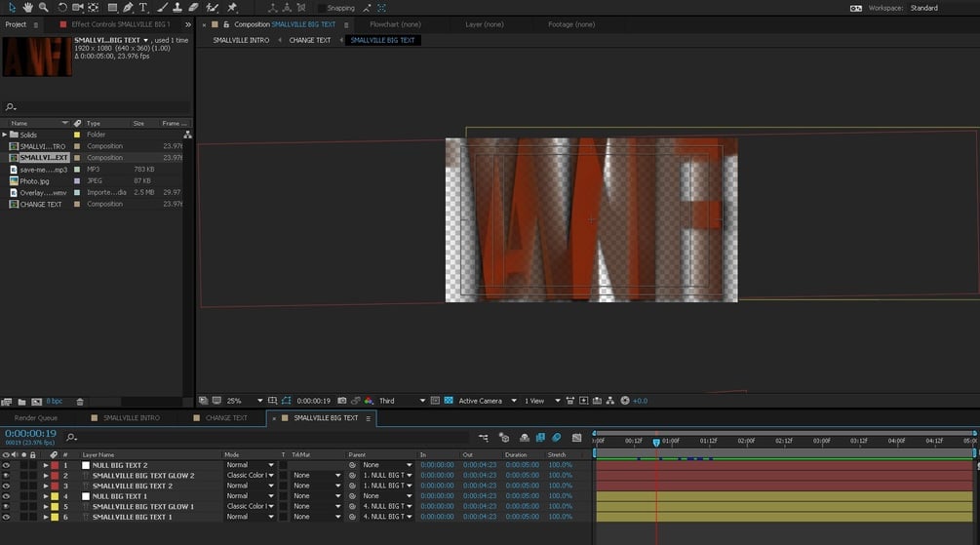Expand layer 6 SMALLVILLE BIG TEXT 1 properties
This screenshot has height=545, width=980.
(x=46, y=517)
